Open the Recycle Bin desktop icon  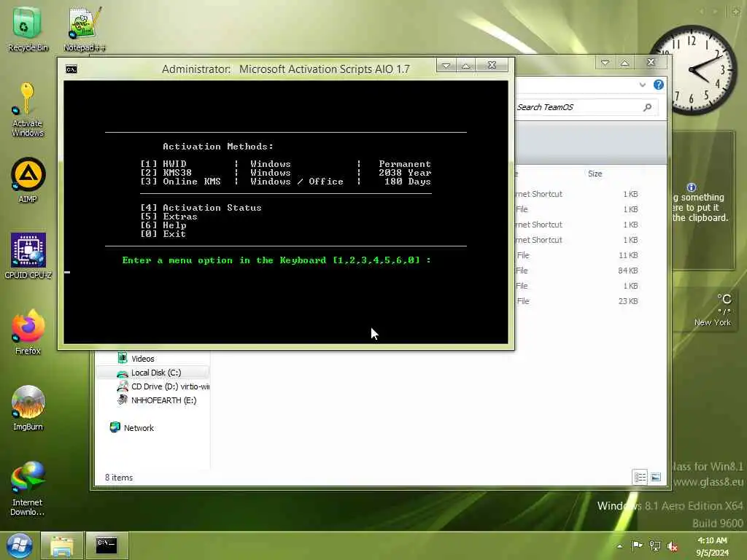(27, 28)
